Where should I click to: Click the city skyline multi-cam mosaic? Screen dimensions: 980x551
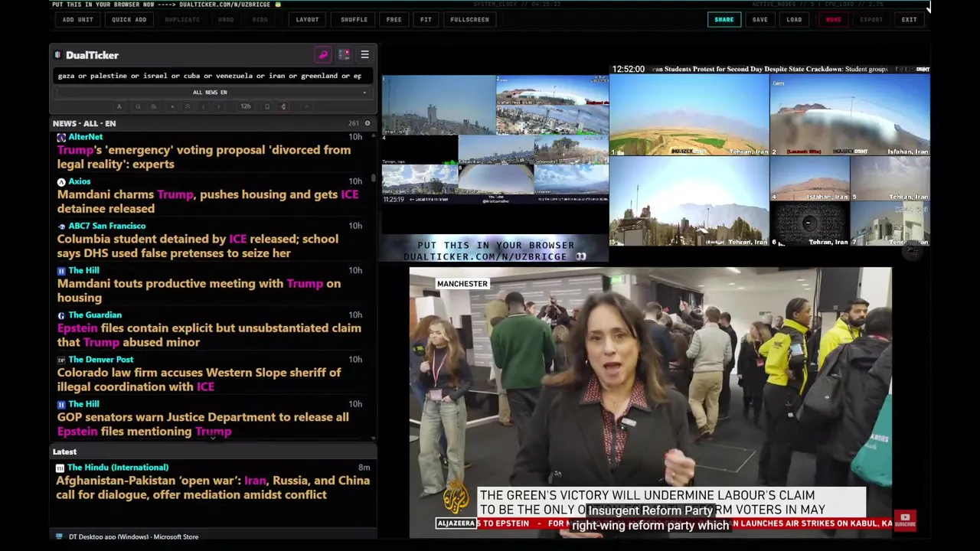click(x=495, y=139)
